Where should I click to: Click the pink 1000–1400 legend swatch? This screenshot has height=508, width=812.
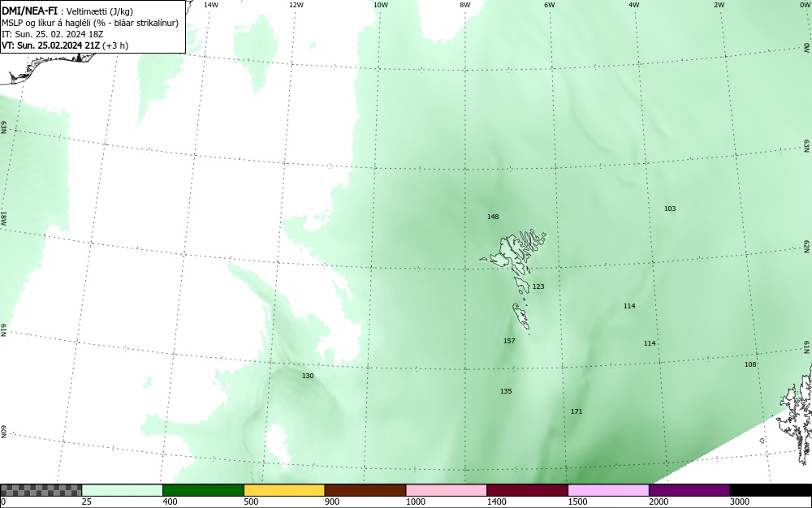coord(447,490)
